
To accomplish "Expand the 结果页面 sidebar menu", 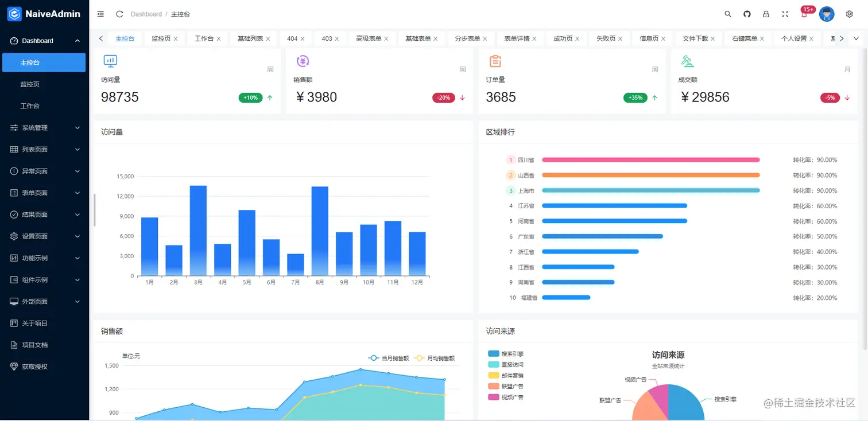I will [x=44, y=215].
